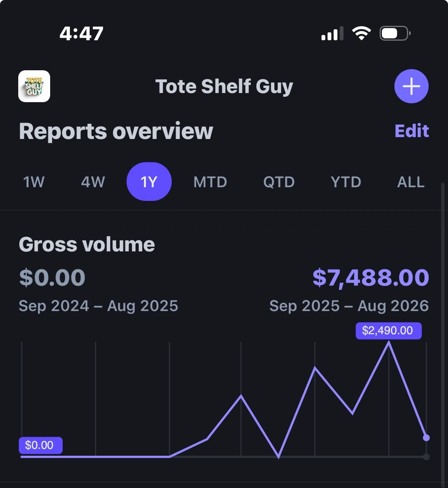Tap the $2,490.00 peak label on chart
Screen dimensions: 448x488
(x=388, y=330)
